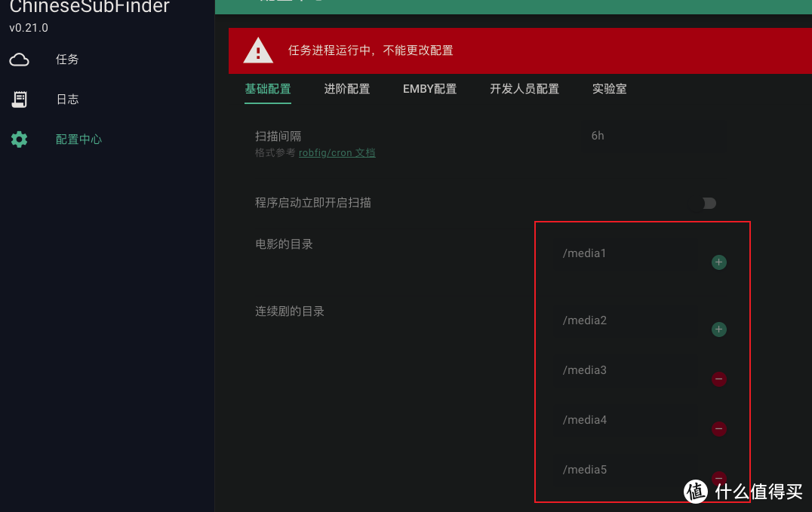Enable 程序启动立即开启扫描 toggle switch
812x512 pixels.
pos(708,203)
